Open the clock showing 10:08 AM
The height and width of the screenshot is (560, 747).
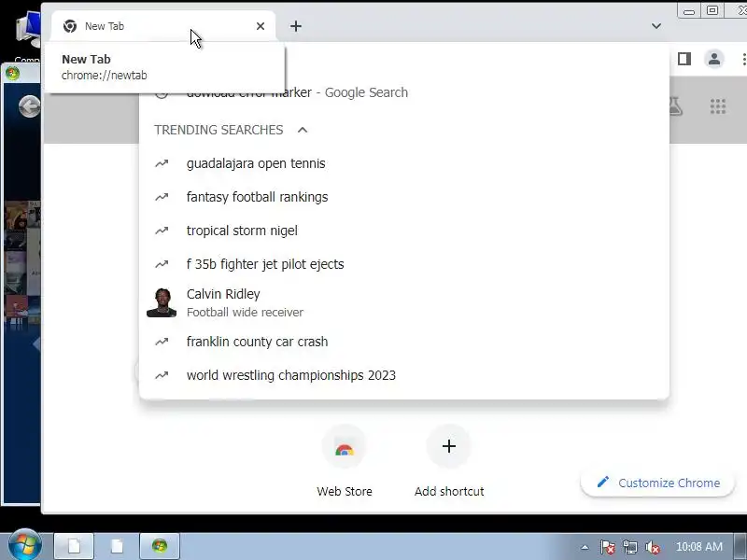coord(698,547)
